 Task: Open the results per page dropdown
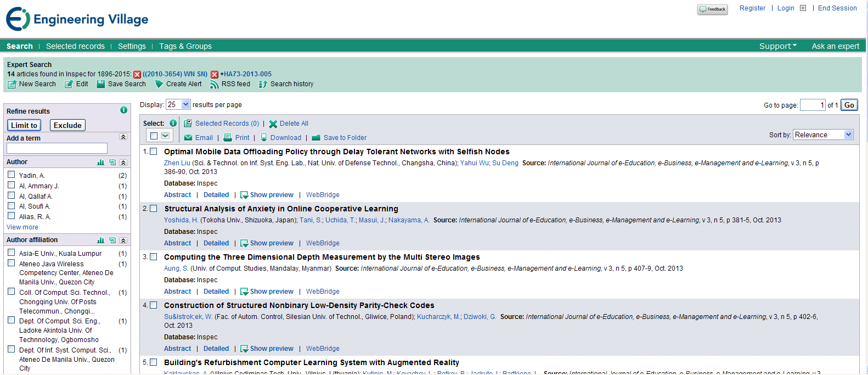(178, 104)
